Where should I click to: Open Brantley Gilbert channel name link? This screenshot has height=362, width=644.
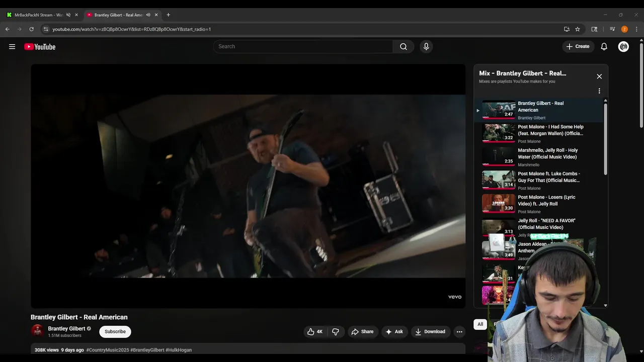(x=66, y=329)
